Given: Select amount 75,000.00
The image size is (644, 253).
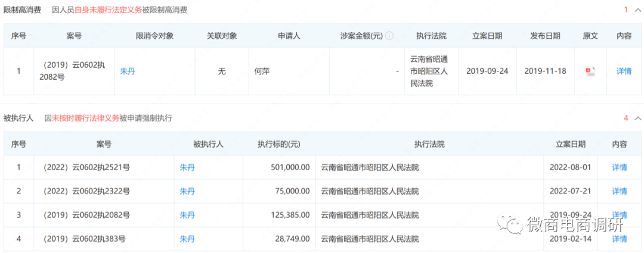Looking at the screenshot, I should 292,191.
